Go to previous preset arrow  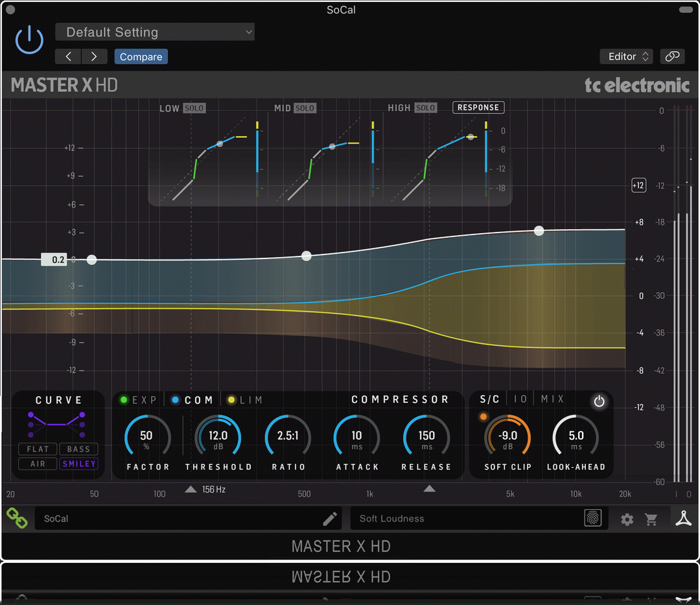tap(68, 56)
